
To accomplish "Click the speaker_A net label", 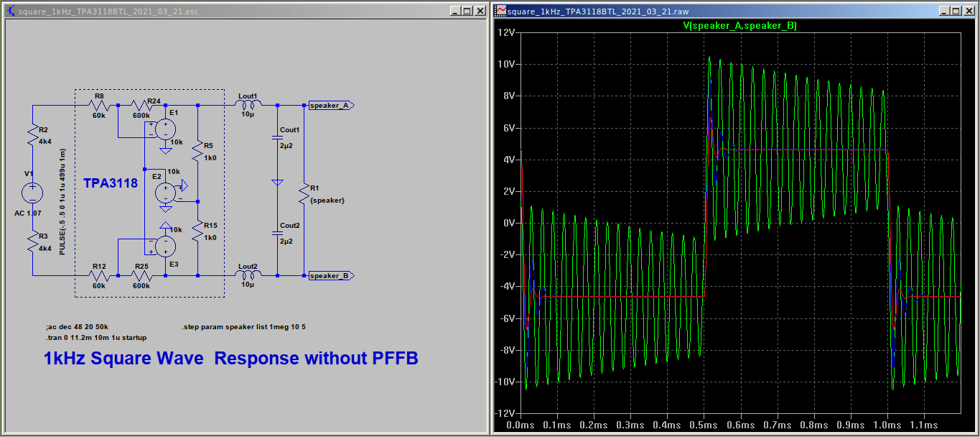I will (331, 106).
